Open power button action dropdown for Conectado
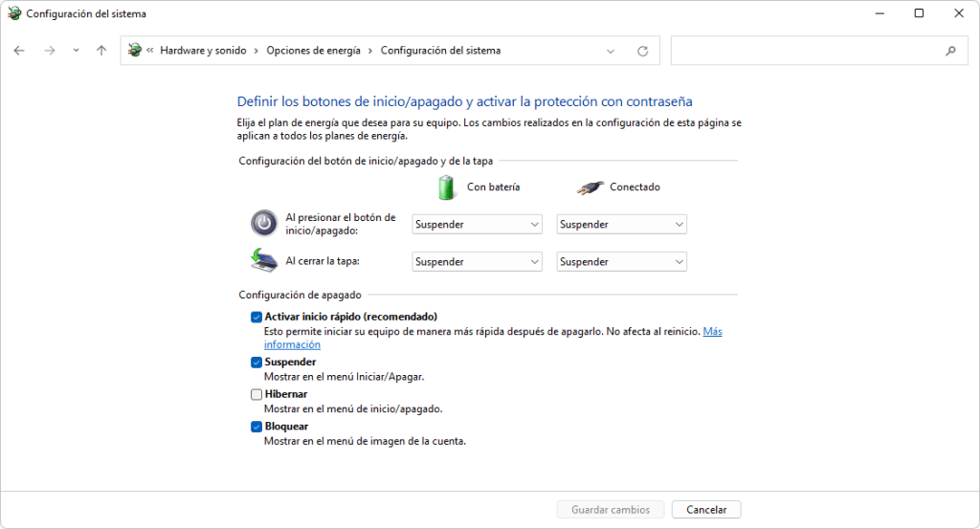 [x=621, y=224]
